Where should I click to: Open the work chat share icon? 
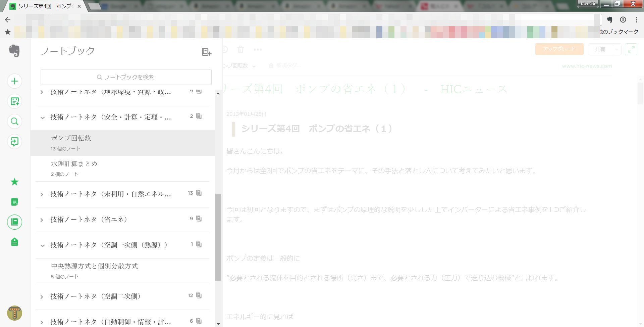(x=14, y=142)
